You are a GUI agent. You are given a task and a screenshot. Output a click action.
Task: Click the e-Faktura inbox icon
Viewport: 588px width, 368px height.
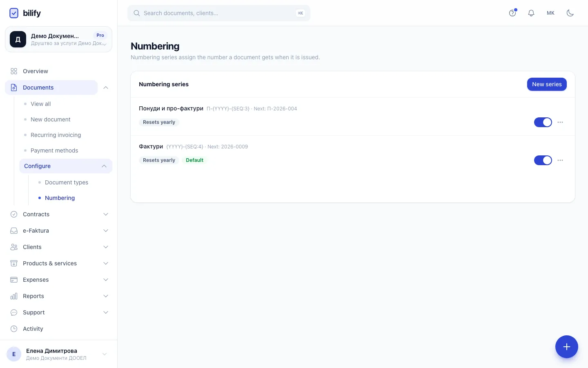point(14,231)
